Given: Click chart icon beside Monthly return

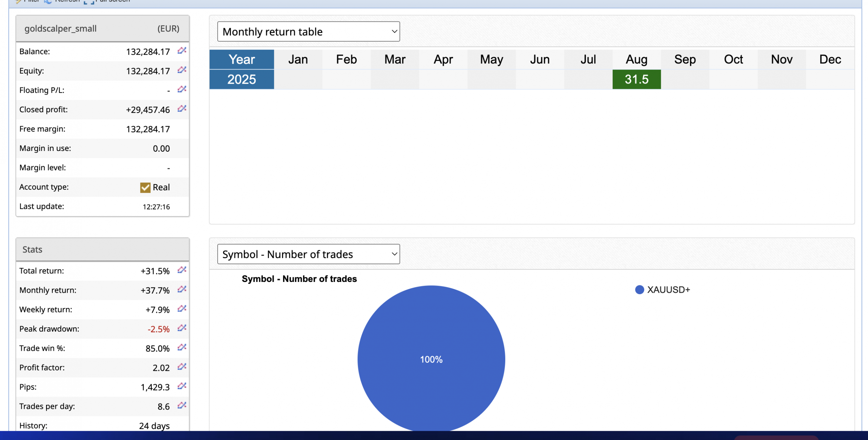Looking at the screenshot, I should point(182,289).
